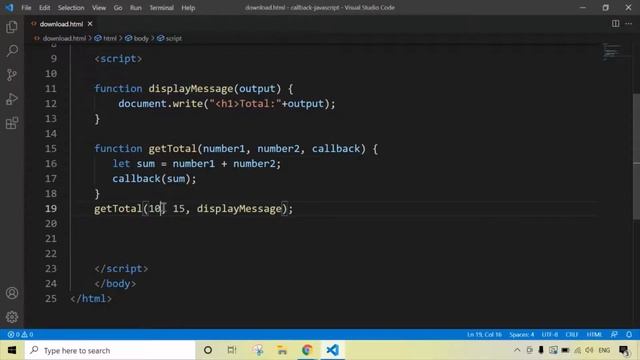The image size is (640, 360).
Task: Open the Source Control view
Action: (12, 75)
